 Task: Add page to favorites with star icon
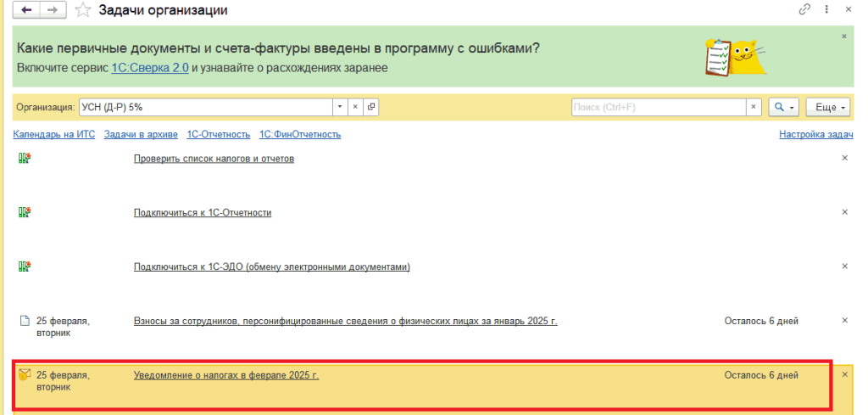82,10
